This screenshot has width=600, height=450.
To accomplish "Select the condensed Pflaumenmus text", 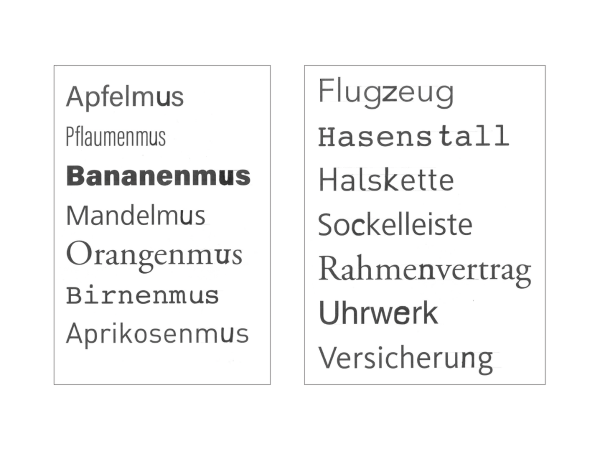I will click(x=116, y=137).
